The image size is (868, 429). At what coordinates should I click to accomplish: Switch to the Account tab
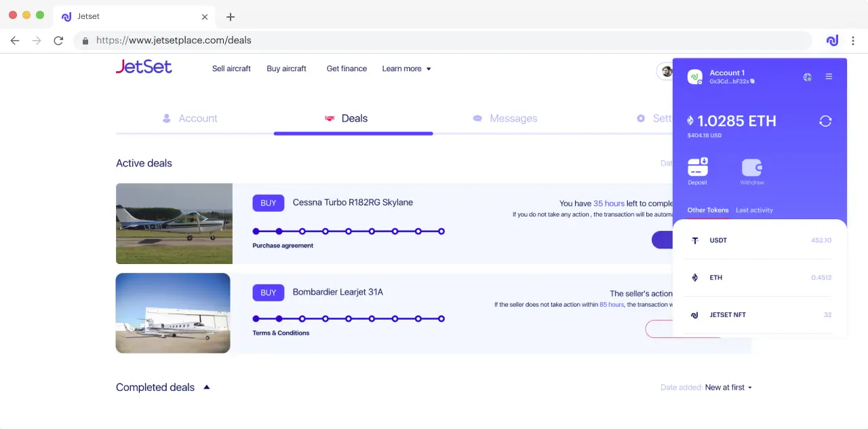[x=190, y=118]
